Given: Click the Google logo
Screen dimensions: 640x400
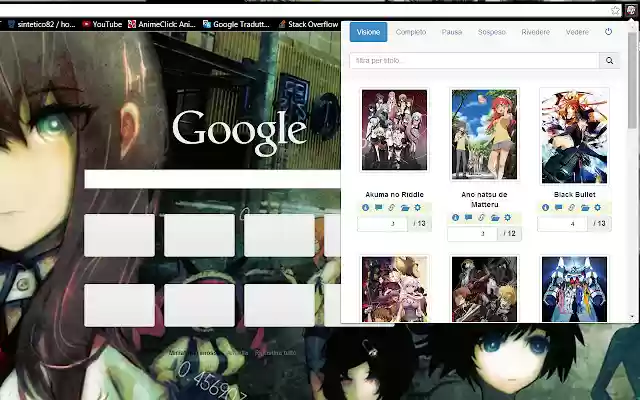Looking at the screenshot, I should 240,131.
